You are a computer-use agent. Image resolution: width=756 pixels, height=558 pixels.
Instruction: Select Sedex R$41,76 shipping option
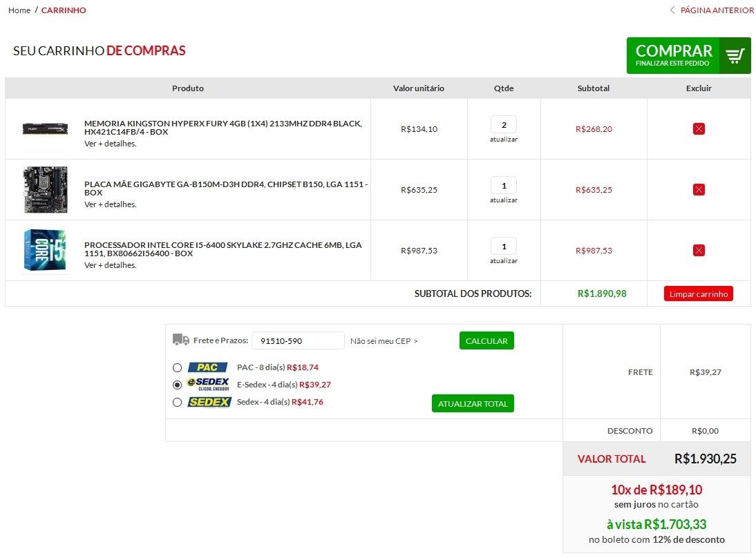(x=178, y=402)
